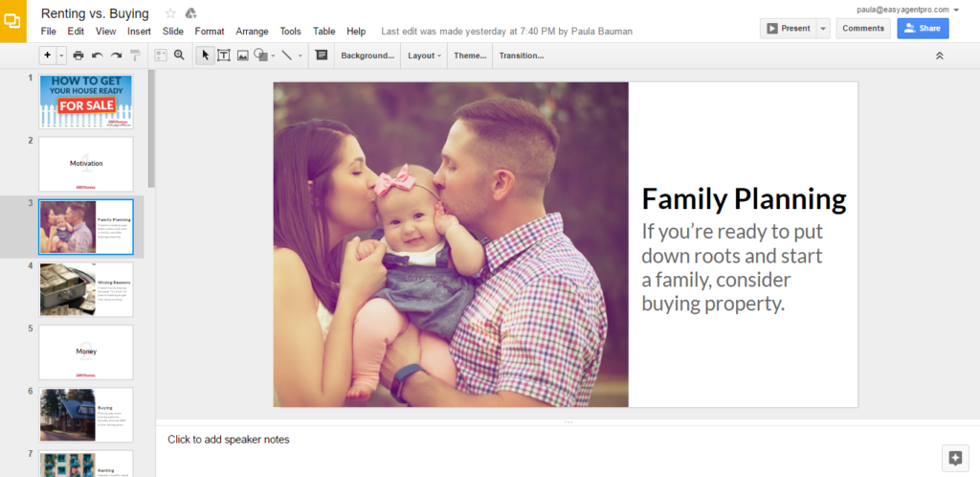Start the slideshow with Present button

tap(789, 28)
